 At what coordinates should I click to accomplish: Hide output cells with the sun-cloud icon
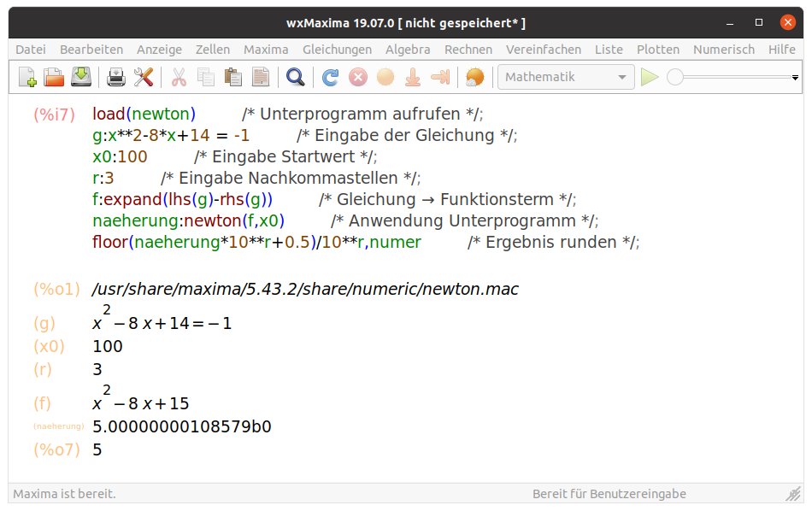click(475, 77)
